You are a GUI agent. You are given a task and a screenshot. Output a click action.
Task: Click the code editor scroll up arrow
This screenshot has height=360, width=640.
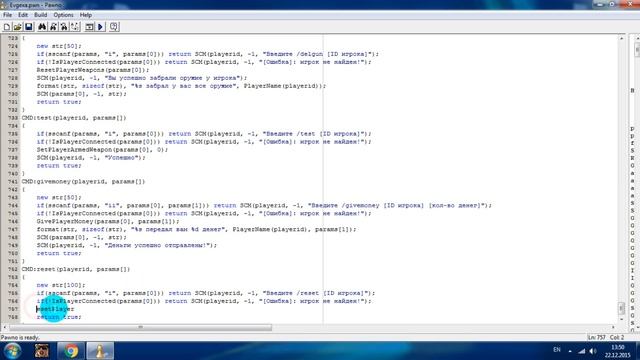622,38
